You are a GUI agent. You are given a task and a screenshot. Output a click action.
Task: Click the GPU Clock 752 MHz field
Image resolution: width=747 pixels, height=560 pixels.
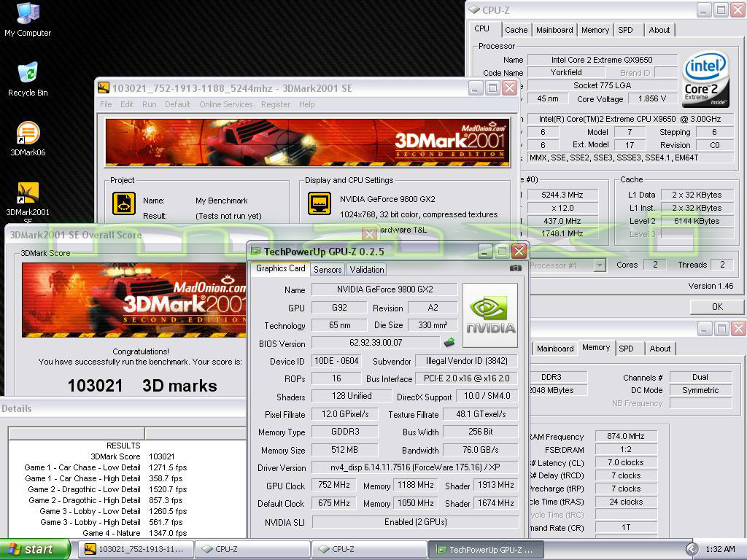click(333, 485)
